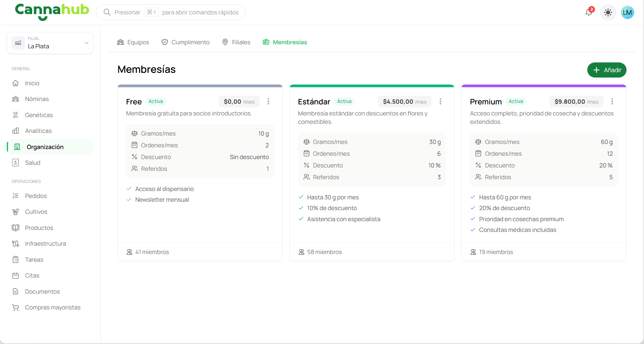Open Infraestructura section
This screenshot has width=644, height=344.
[50, 244]
